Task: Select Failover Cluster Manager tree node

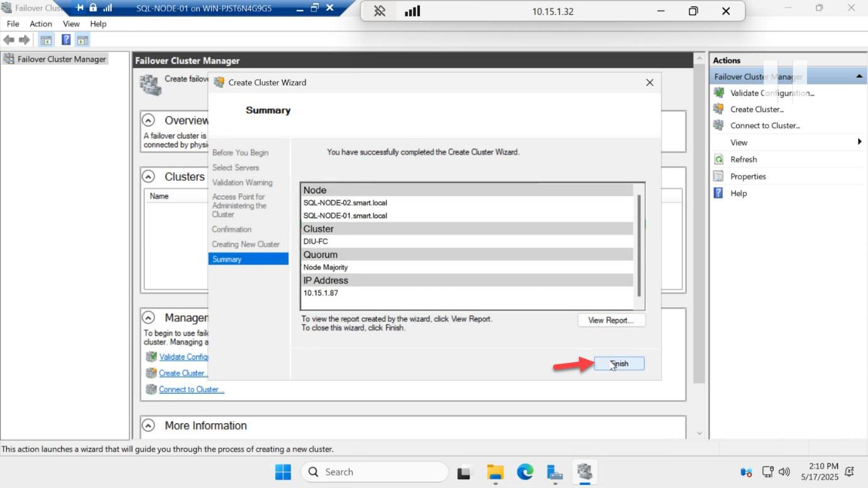Action: [x=62, y=59]
